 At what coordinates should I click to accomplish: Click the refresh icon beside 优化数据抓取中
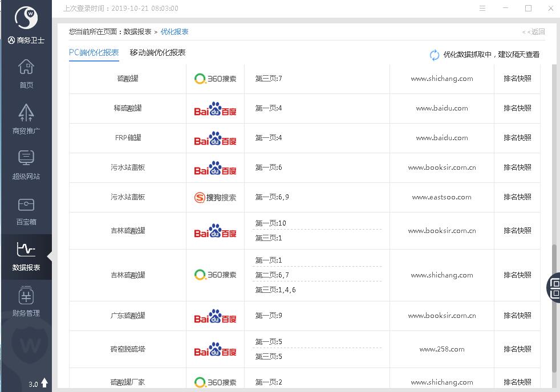(435, 55)
